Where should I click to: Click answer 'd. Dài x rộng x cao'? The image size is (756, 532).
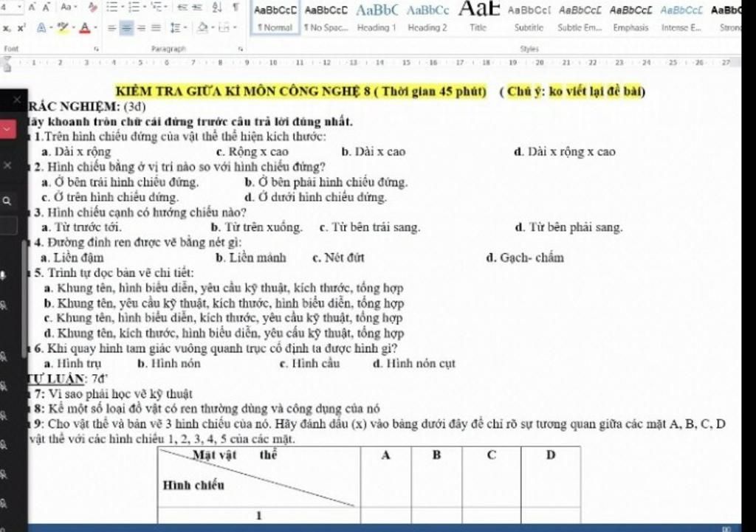[x=565, y=152]
